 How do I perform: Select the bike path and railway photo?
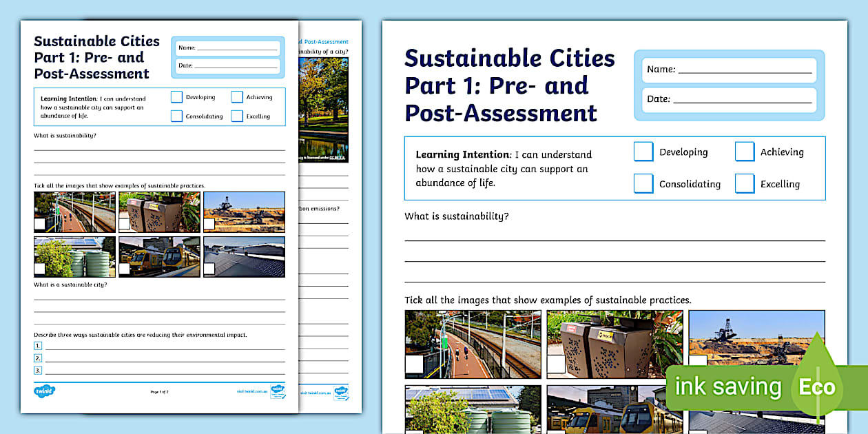click(473, 344)
